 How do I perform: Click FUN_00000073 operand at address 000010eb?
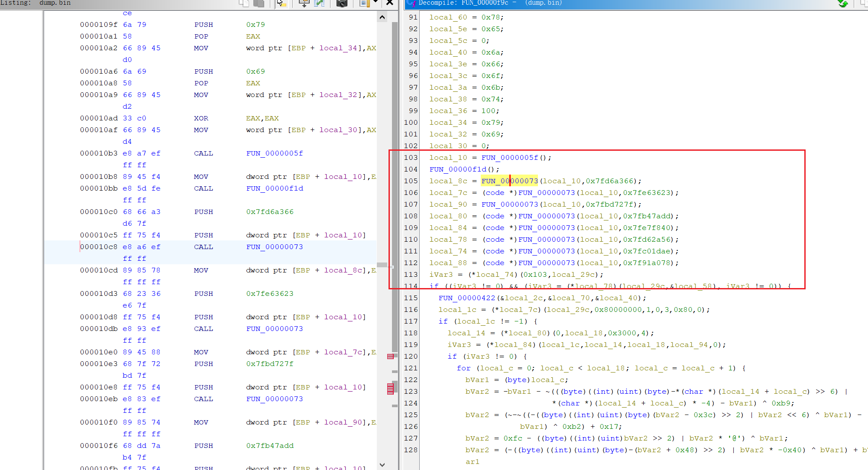pos(275,399)
